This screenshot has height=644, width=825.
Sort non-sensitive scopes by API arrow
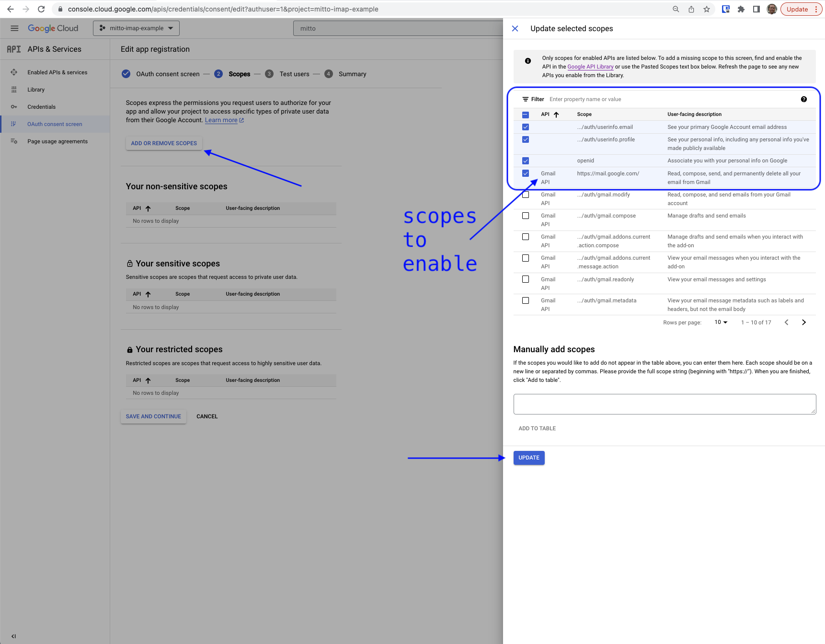point(148,208)
